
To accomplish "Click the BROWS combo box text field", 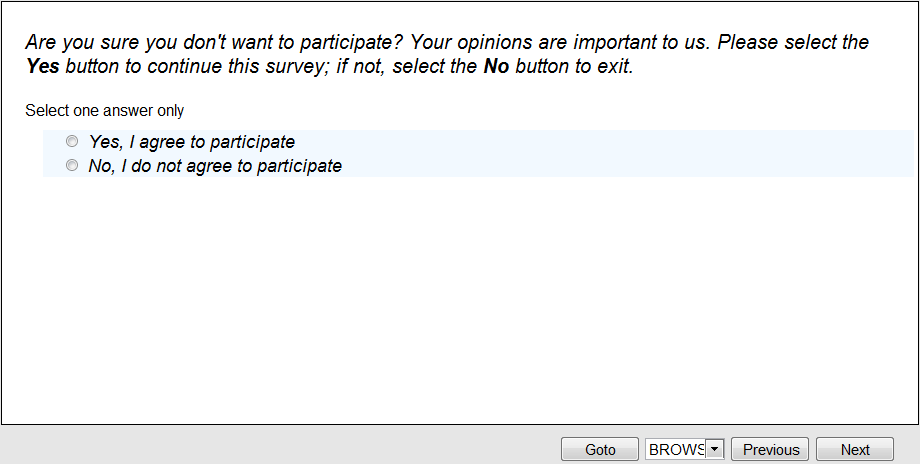I will coord(676,450).
